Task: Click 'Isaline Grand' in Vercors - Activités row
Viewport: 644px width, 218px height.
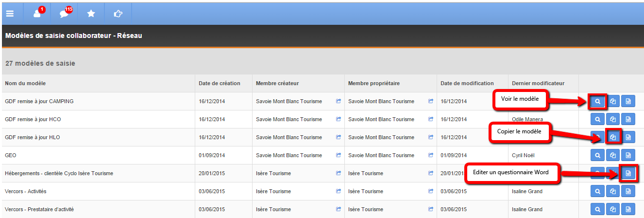Action: pyautogui.click(x=527, y=191)
